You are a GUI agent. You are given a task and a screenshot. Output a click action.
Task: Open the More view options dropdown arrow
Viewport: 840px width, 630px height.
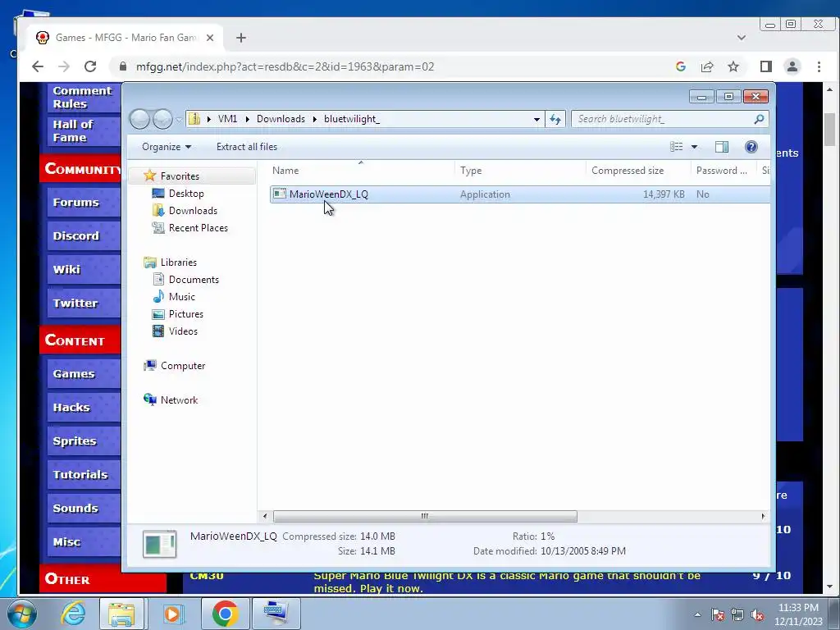pyautogui.click(x=694, y=147)
